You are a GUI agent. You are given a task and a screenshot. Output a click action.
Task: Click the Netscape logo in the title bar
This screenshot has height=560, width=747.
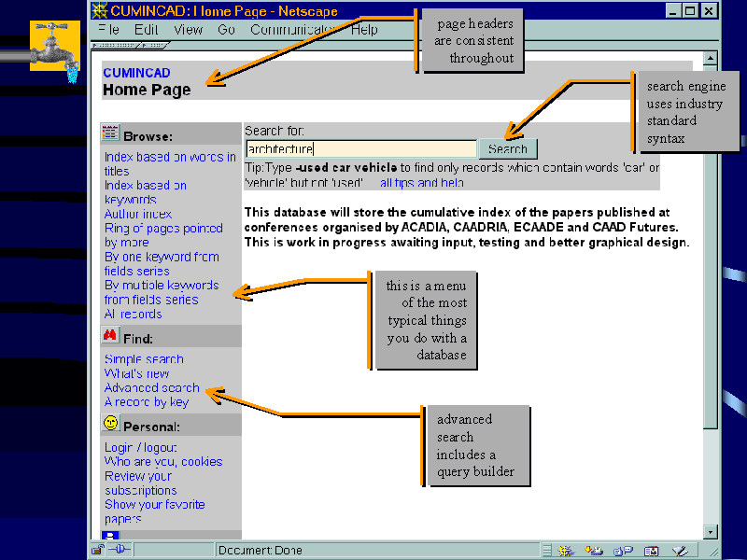[x=95, y=10]
